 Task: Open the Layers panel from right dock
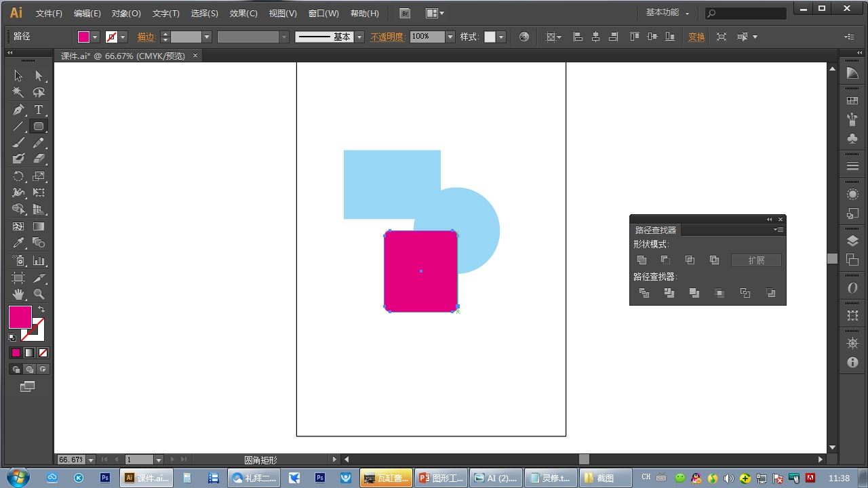(852, 241)
